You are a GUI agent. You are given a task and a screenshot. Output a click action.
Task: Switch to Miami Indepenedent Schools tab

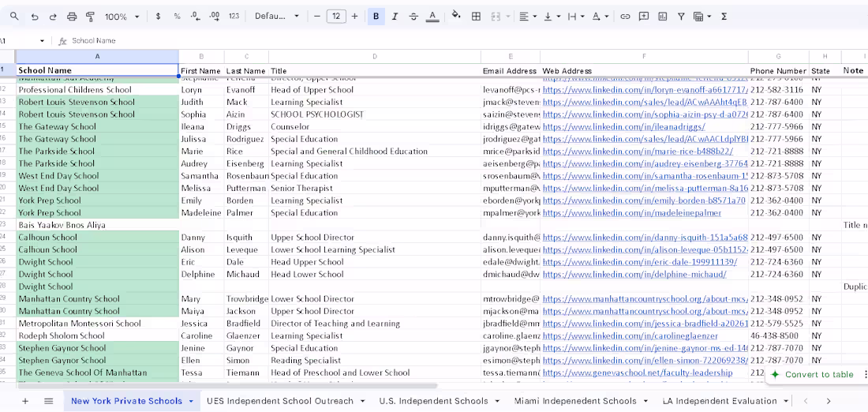pyautogui.click(x=575, y=401)
